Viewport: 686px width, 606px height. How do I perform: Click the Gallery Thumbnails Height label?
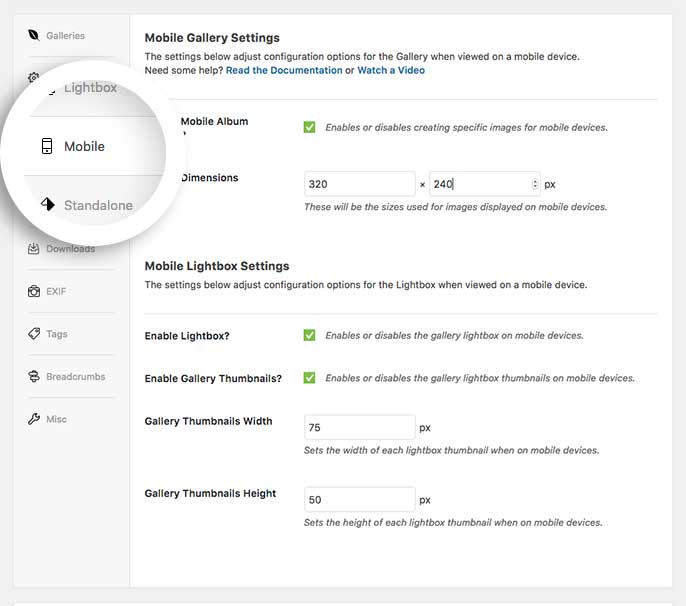[x=210, y=493]
